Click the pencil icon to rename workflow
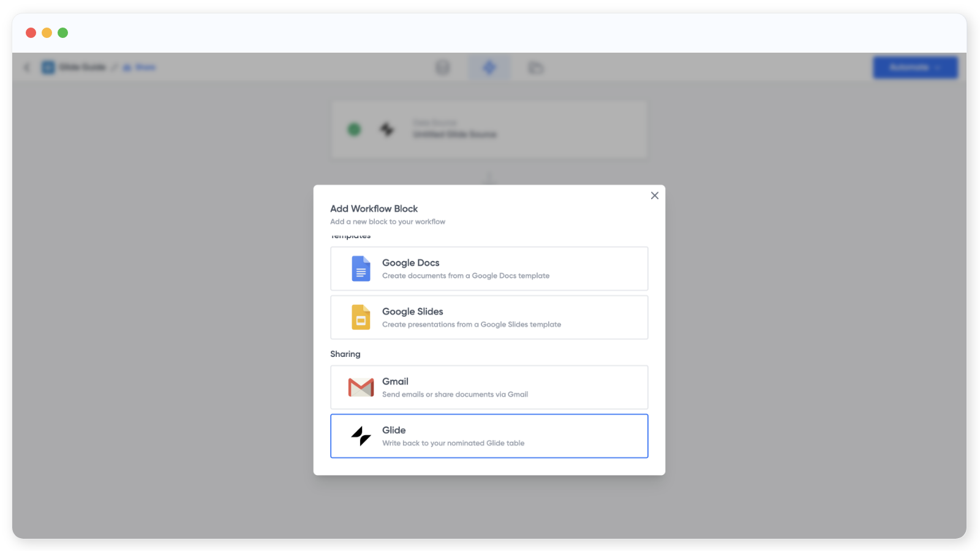The height and width of the screenshot is (551, 980). (114, 67)
